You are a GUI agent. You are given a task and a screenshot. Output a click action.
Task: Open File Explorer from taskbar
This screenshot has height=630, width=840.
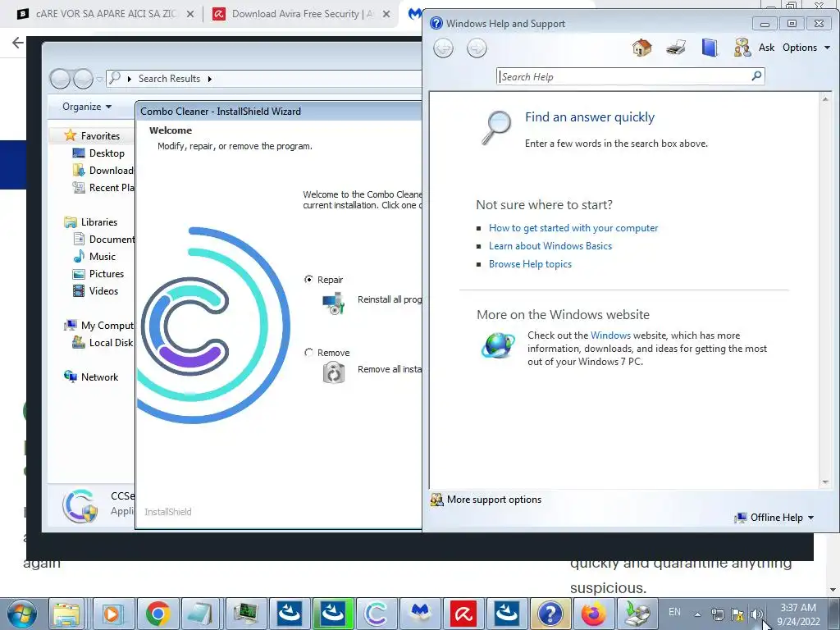point(67,614)
